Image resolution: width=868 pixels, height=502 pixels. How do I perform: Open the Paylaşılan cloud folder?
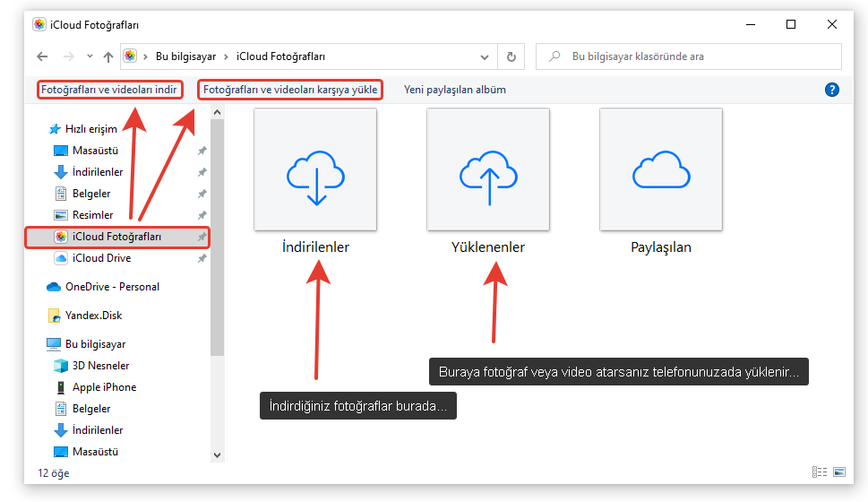point(660,169)
